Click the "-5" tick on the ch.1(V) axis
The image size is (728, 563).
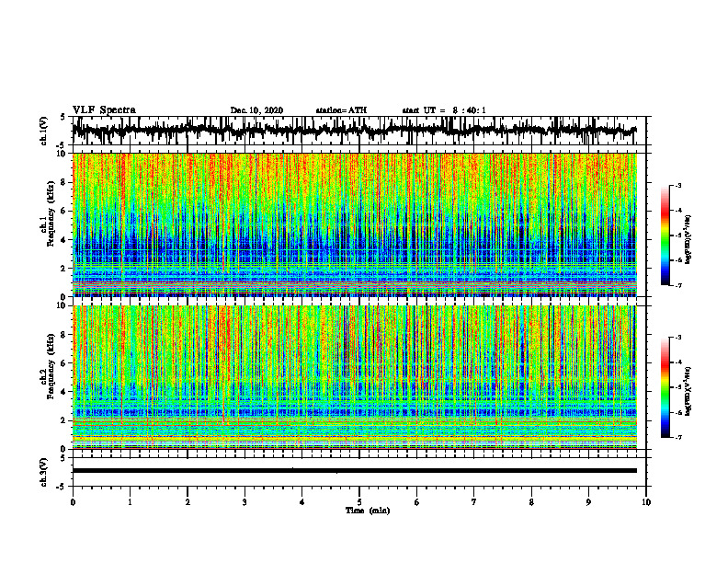click(x=62, y=145)
